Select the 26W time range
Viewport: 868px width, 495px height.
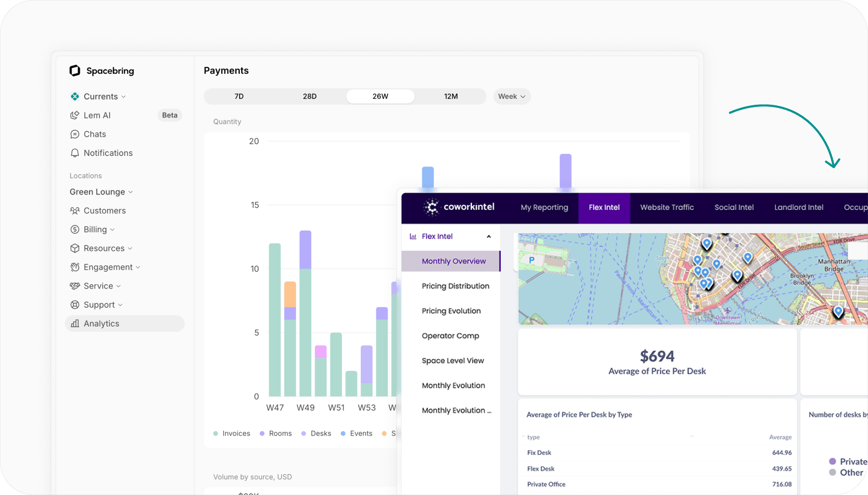click(x=380, y=96)
